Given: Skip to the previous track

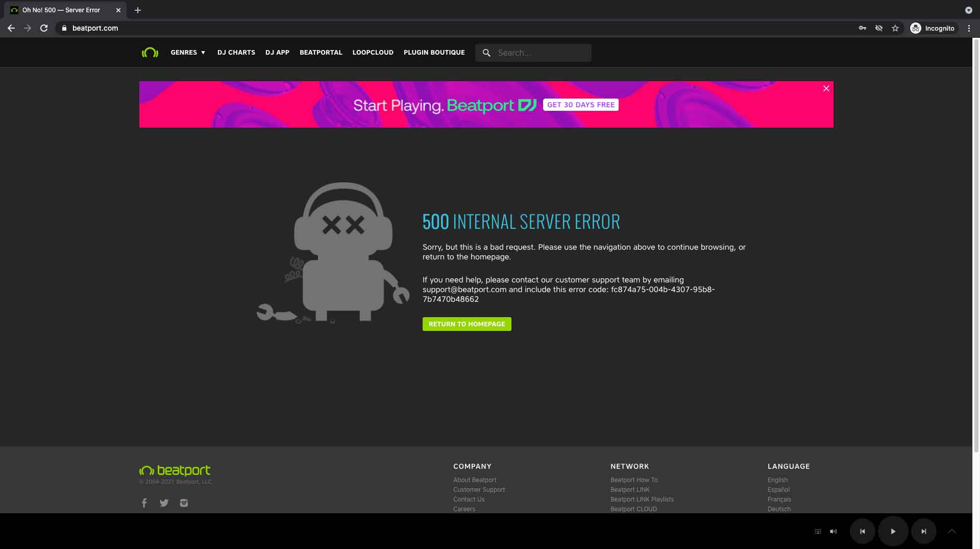Looking at the screenshot, I should click(x=863, y=531).
